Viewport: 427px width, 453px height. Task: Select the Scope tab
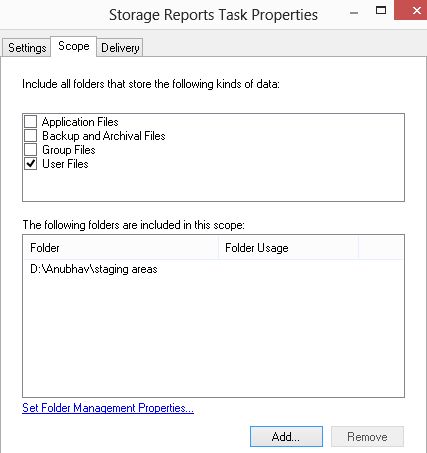pos(74,46)
